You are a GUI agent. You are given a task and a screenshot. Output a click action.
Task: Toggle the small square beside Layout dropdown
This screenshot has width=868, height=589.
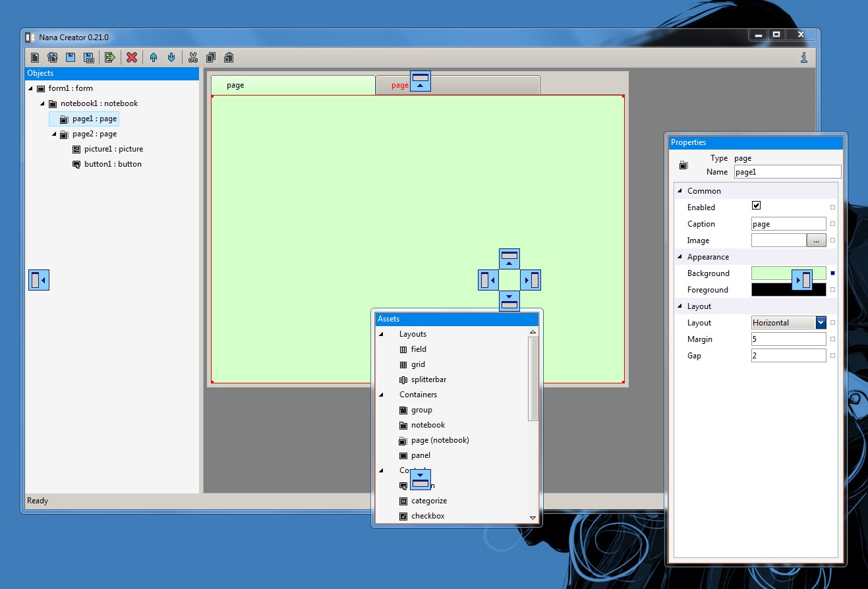coord(832,323)
